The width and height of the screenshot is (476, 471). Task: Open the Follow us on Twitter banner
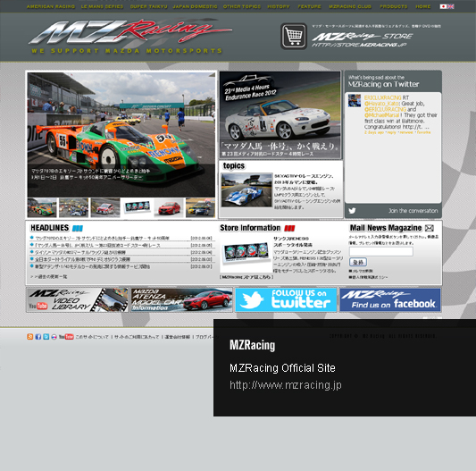coord(286,300)
